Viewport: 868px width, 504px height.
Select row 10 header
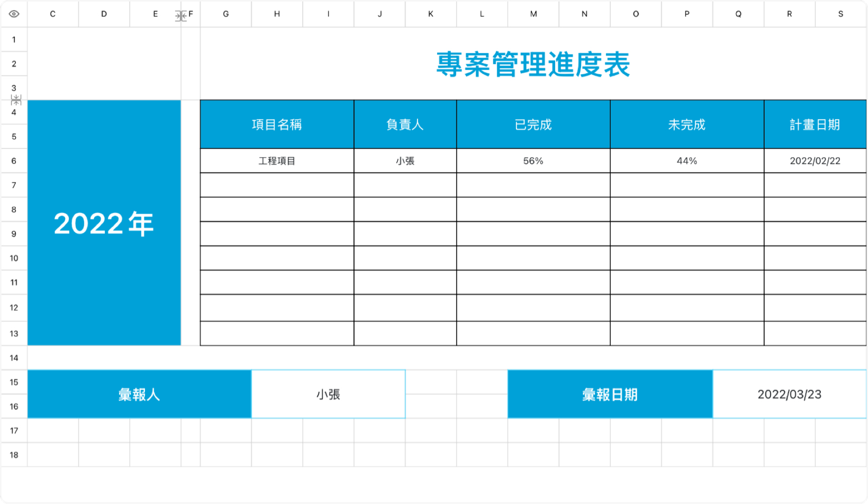click(x=14, y=258)
